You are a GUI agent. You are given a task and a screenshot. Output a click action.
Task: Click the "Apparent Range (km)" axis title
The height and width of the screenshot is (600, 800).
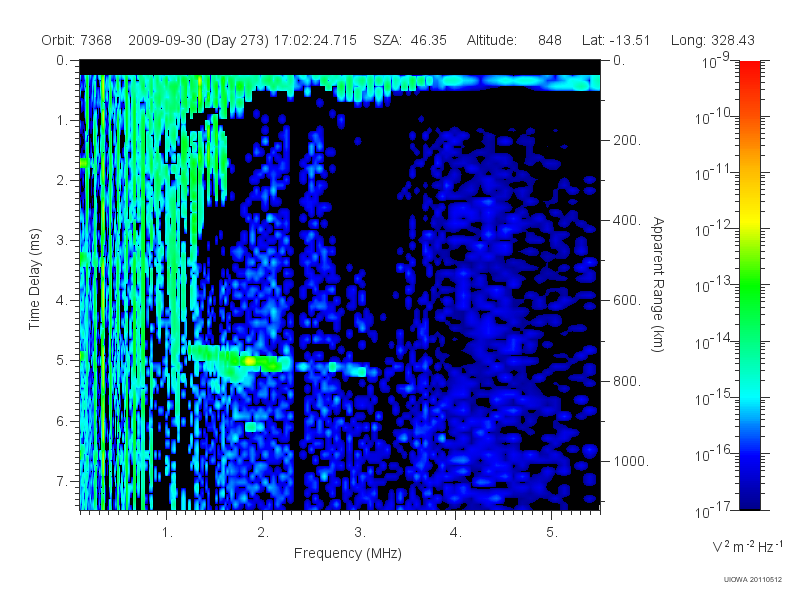tap(659, 284)
